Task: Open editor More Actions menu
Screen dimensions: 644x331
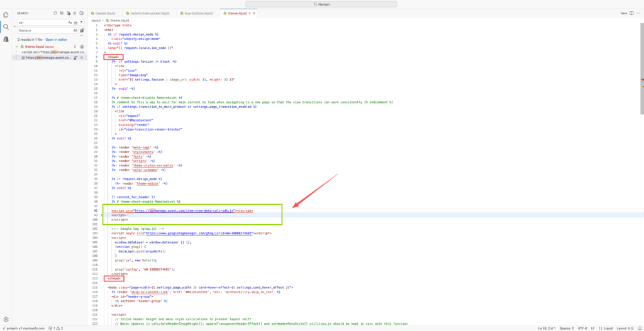Action: 638,13
